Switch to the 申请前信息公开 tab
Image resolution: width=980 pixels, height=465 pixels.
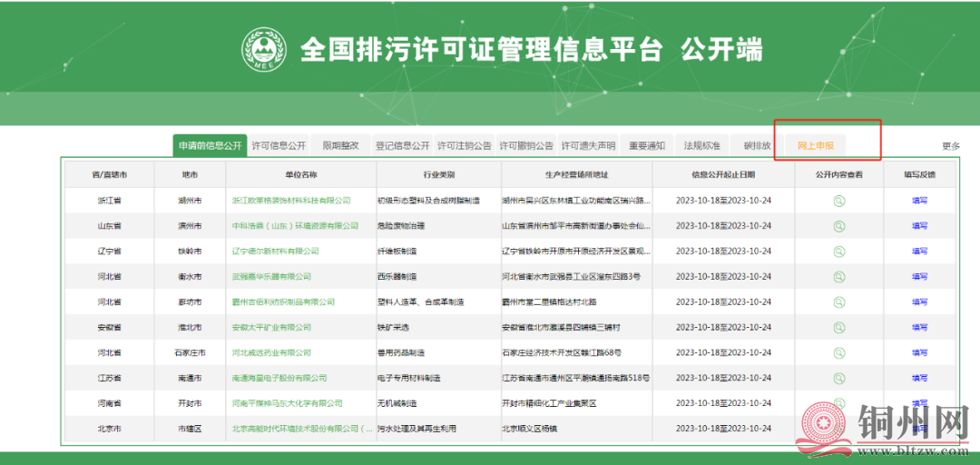point(210,146)
